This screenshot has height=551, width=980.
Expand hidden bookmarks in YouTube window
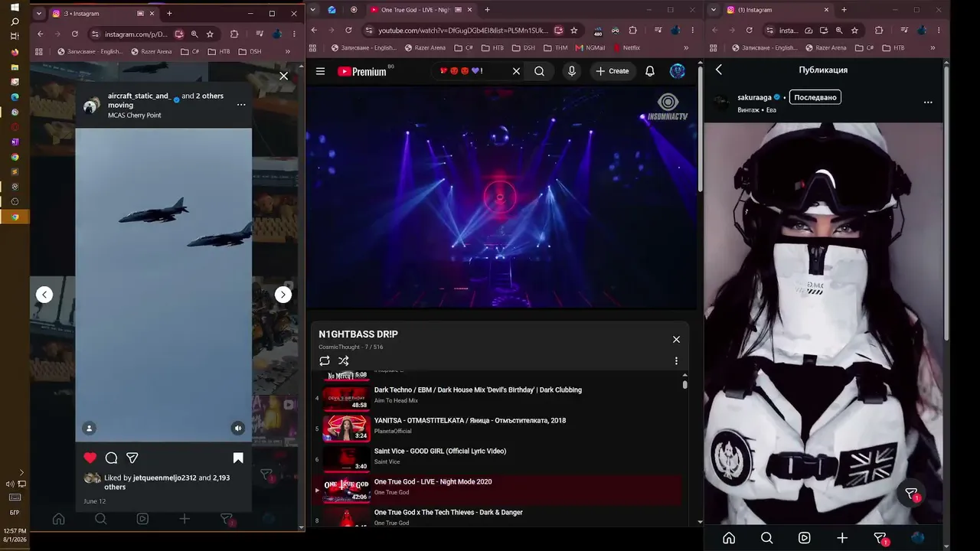click(x=687, y=47)
